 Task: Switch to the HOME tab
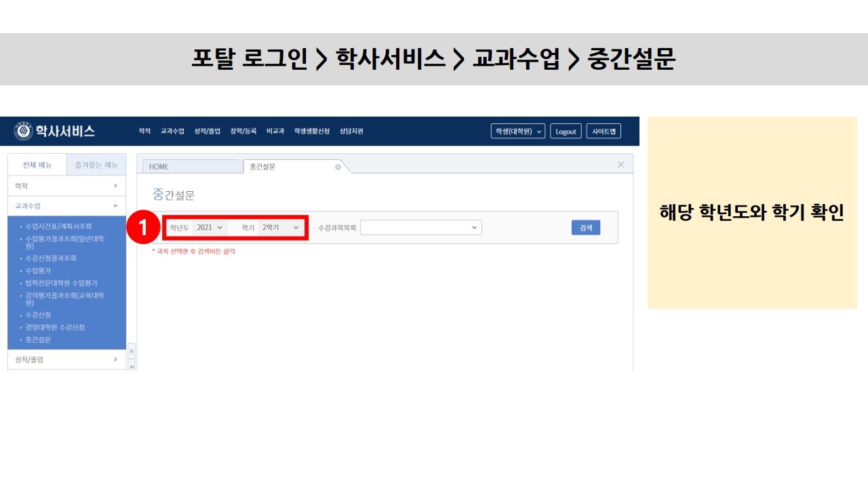[191, 167]
